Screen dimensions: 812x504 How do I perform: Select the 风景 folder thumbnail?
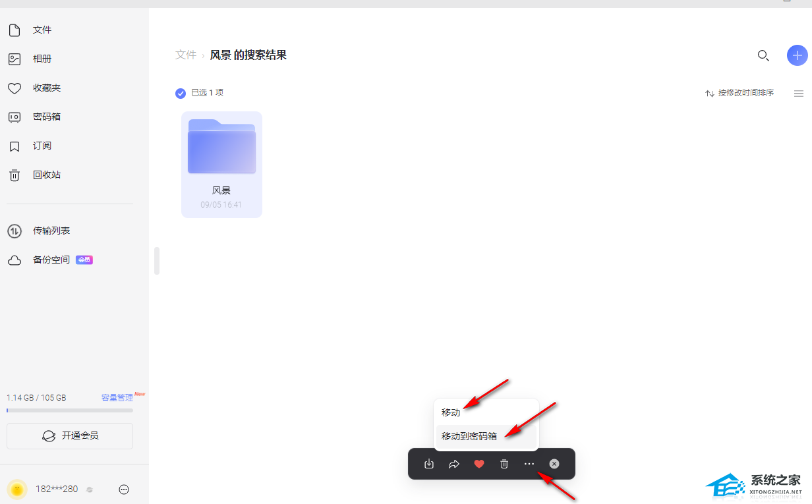click(x=222, y=146)
